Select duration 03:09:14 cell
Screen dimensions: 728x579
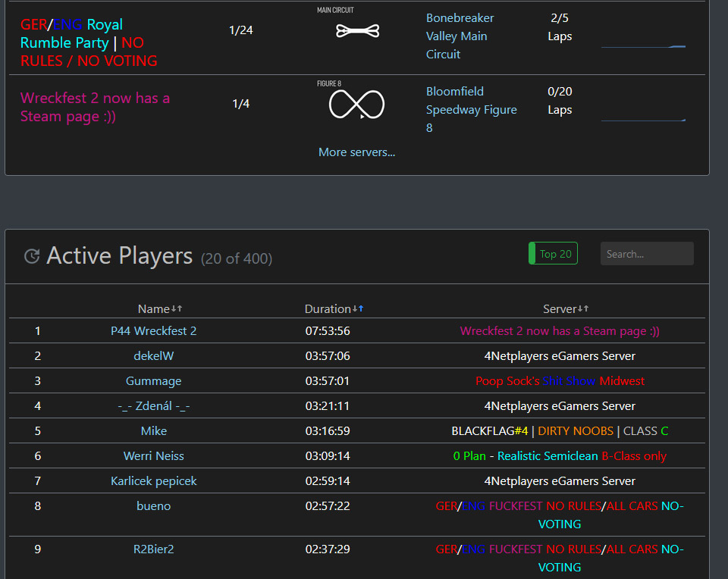(328, 456)
